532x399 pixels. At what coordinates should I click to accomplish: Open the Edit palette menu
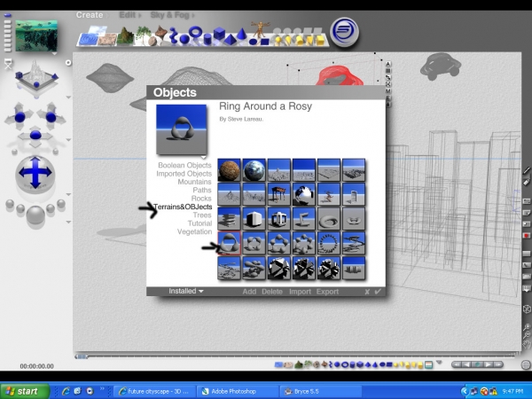pos(128,15)
